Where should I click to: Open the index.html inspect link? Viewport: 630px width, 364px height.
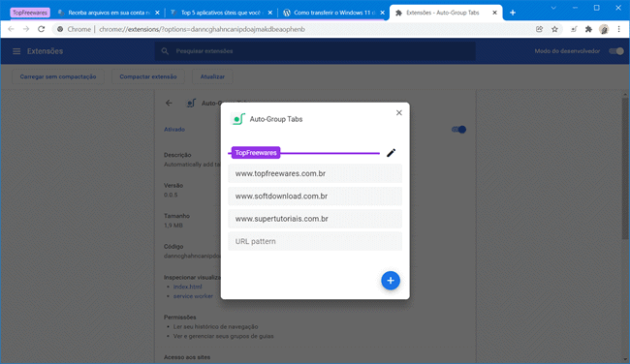188,287
